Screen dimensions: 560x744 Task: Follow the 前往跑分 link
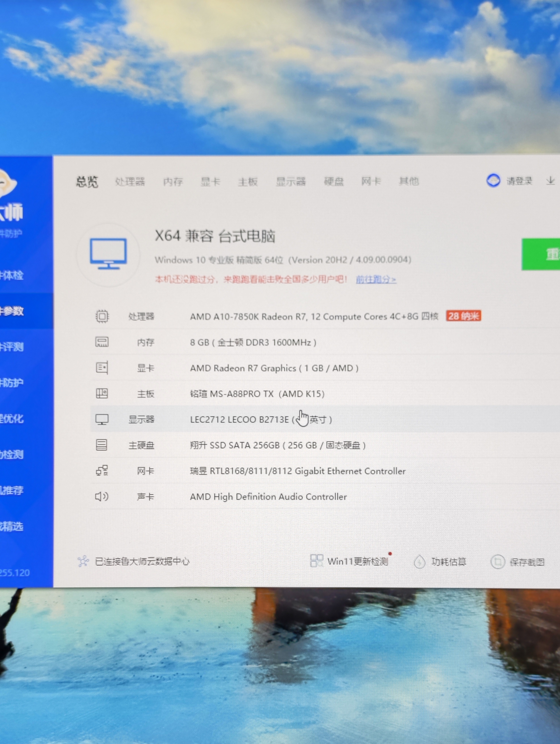(x=376, y=279)
